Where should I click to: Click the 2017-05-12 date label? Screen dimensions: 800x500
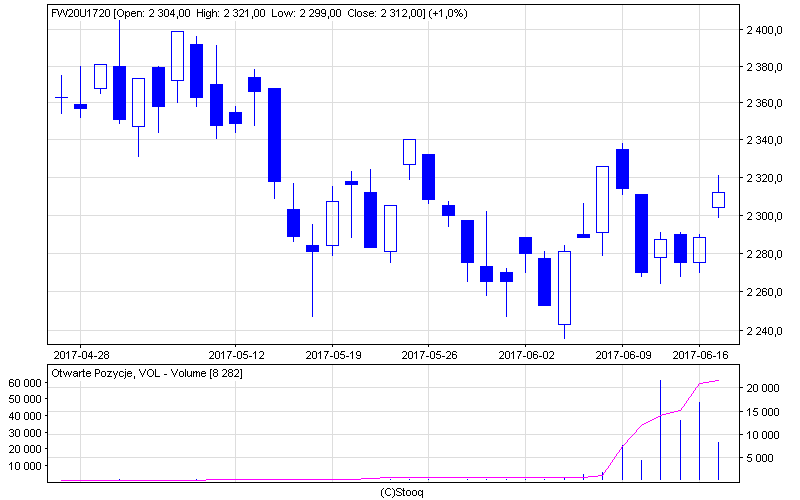pyautogui.click(x=236, y=355)
